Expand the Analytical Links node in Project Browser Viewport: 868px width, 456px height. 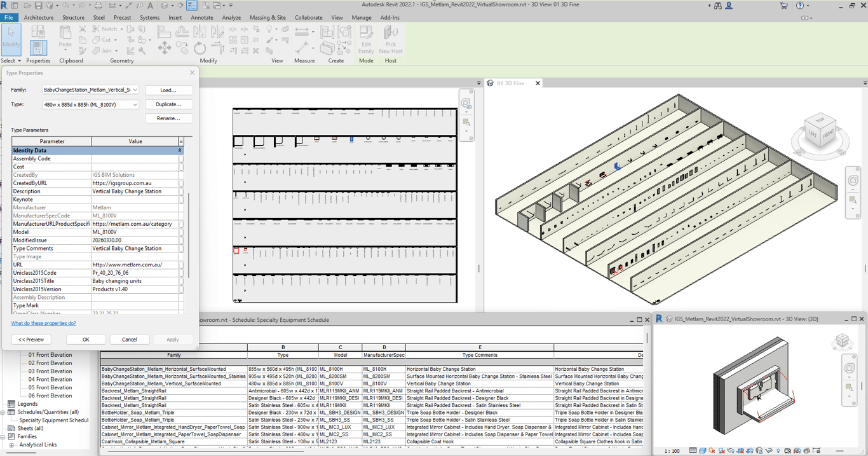tap(11, 445)
